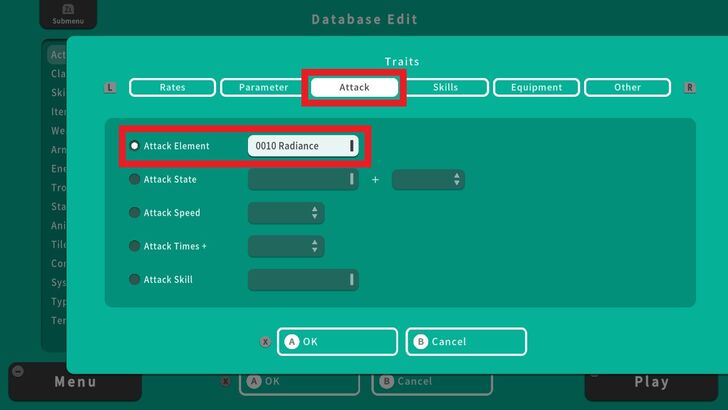Image resolution: width=728 pixels, height=410 pixels.
Task: Enable the Attack Speed radio option
Action: coord(135,213)
